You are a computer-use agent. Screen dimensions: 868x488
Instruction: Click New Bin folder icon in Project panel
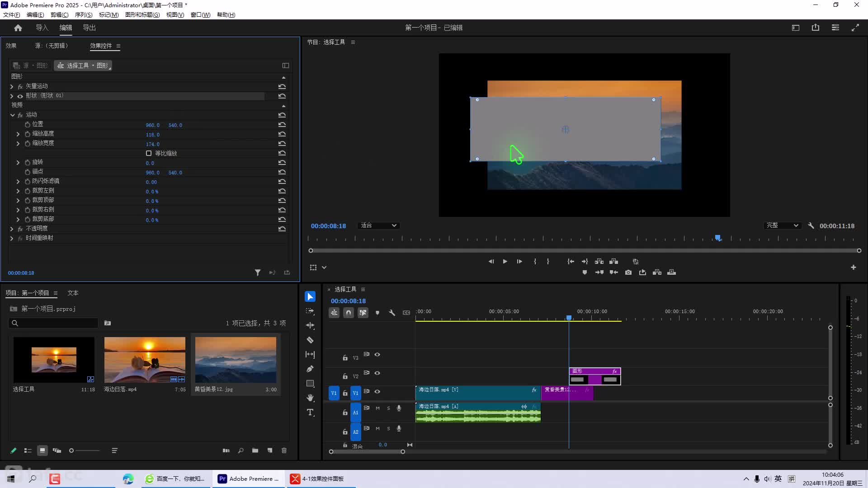[255, 450]
